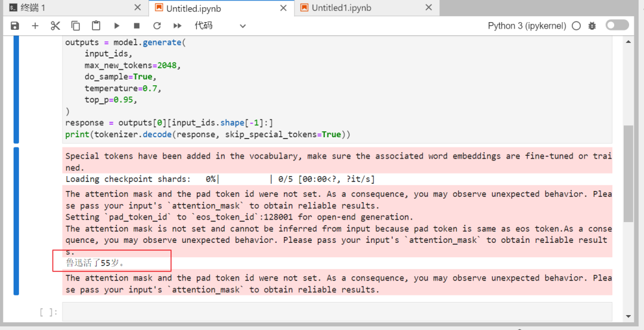Viewport: 644px width, 330px height.
Task: Click the 'outputs = model.generate(' line
Action: coord(126,42)
